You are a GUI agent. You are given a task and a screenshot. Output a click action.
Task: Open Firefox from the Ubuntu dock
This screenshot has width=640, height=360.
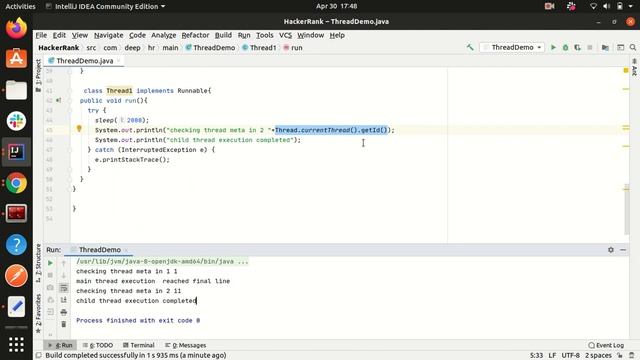[x=16, y=28]
